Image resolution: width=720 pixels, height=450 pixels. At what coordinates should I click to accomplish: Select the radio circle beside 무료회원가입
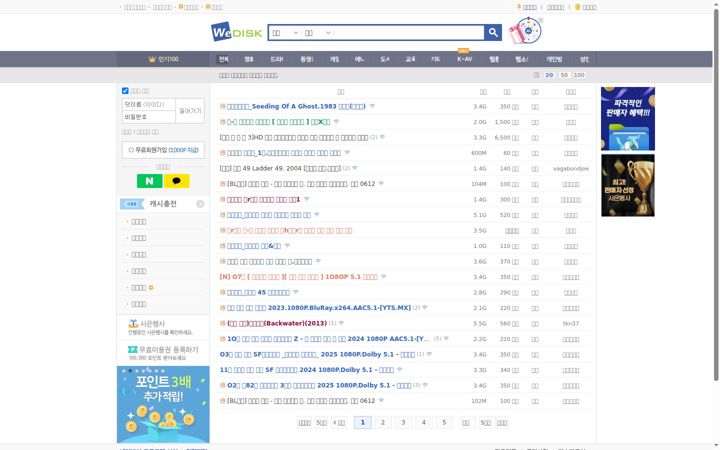click(x=131, y=150)
